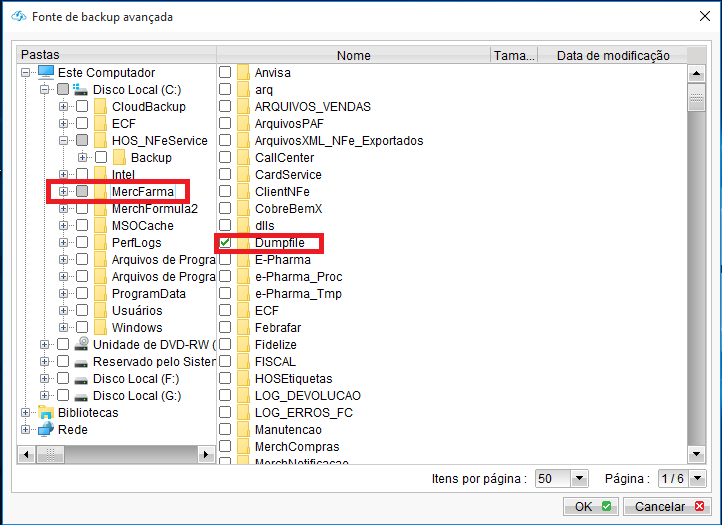Click the Disco Local (F:) drive icon
Viewport: 722px width, 525px height.
[x=81, y=379]
